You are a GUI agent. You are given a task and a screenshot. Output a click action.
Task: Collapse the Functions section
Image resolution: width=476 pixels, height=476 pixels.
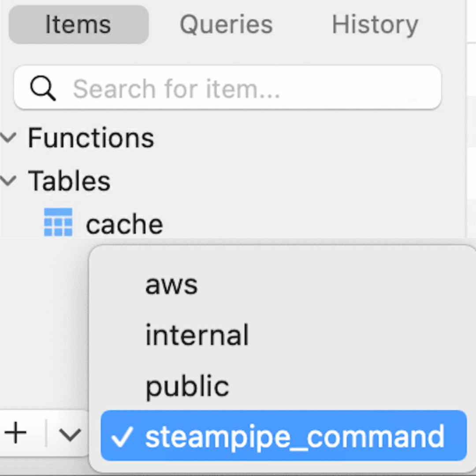(8, 138)
